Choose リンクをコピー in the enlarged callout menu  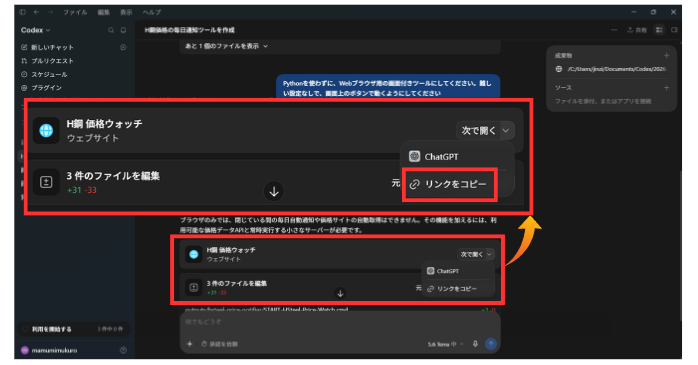(x=450, y=184)
